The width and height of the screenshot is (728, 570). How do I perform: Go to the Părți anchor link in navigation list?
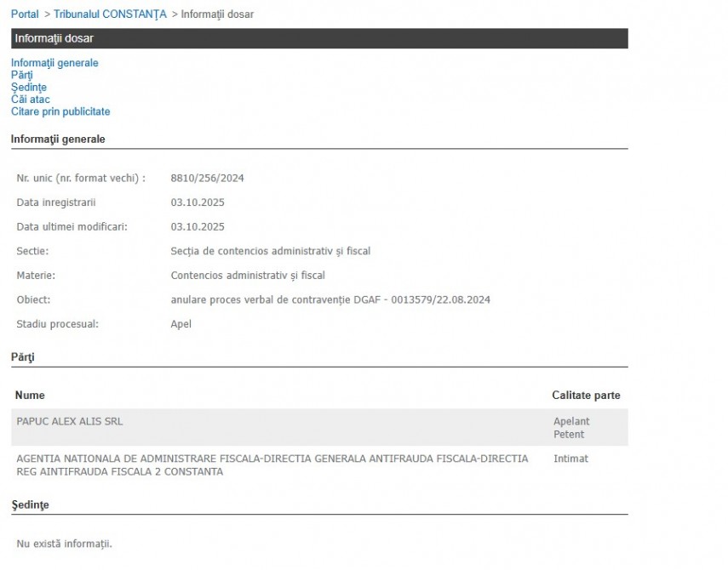pyautogui.click(x=22, y=75)
